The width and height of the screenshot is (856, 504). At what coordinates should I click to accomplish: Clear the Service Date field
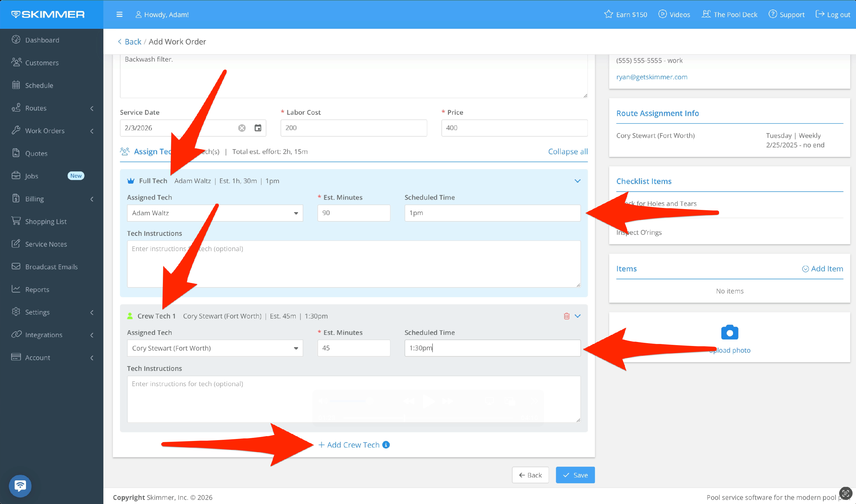pyautogui.click(x=242, y=128)
